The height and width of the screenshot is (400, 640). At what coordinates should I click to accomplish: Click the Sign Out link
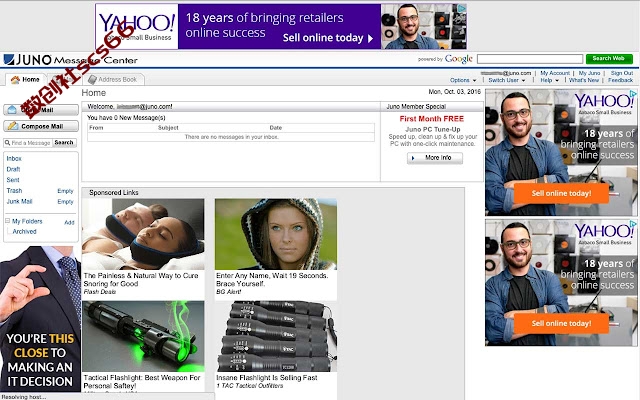point(622,73)
